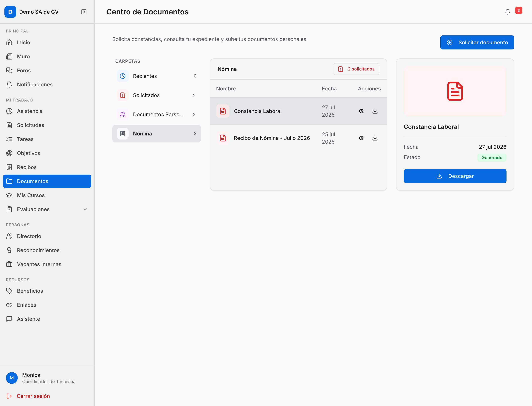Click the Acciones column header

click(x=369, y=89)
